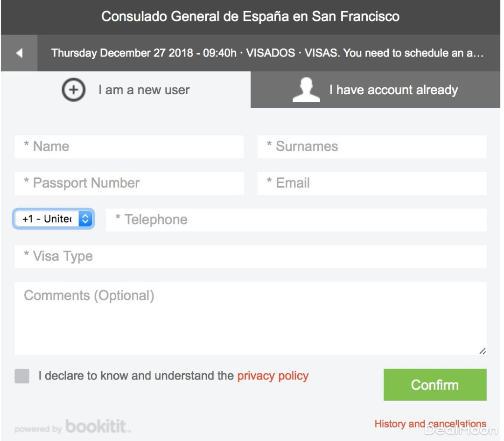Click the back arrow icon
Screen dimensions: 504x441
pyautogui.click(x=19, y=53)
